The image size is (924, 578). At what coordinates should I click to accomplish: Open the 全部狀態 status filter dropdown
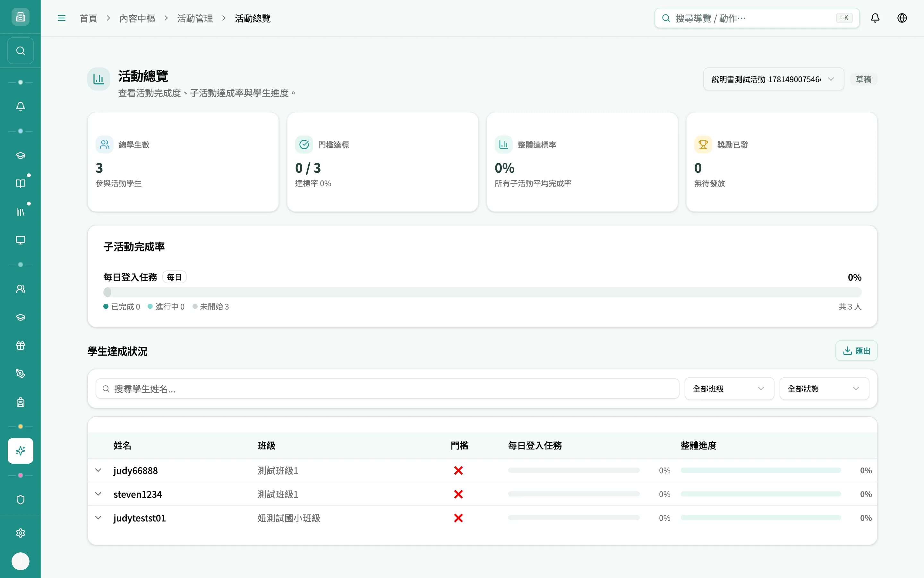point(824,389)
